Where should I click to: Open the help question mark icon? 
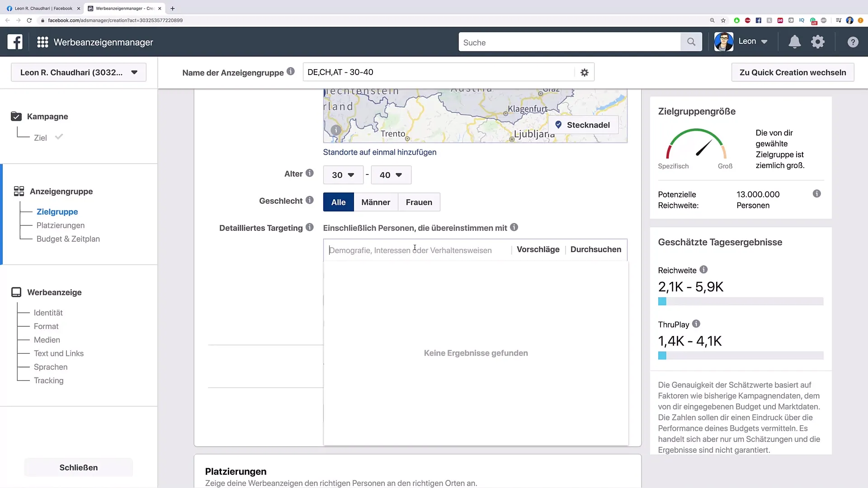[853, 42]
